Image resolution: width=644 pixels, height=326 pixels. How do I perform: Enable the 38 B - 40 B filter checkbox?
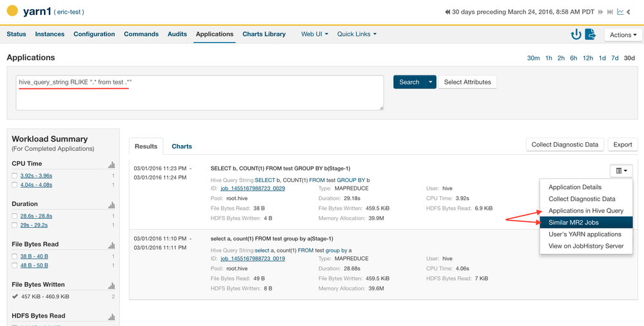[15, 256]
